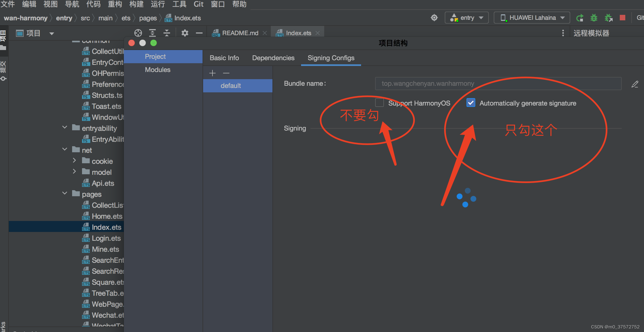Screen dimensions: 644x332
Task: Open the 构建 menu
Action: click(136, 4)
